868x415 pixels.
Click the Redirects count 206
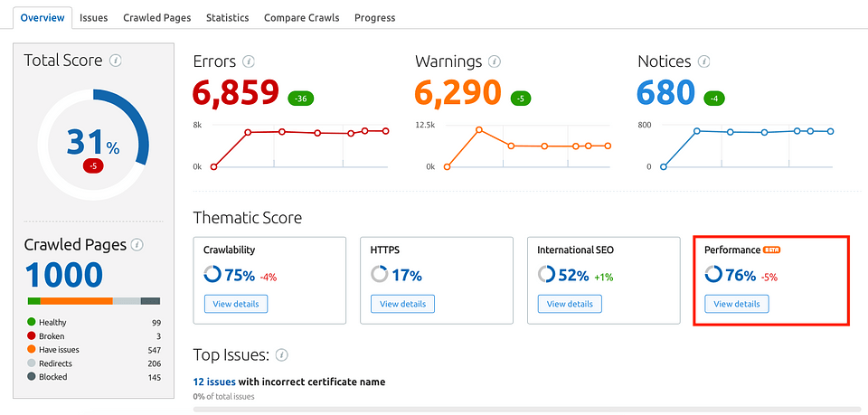pyautogui.click(x=155, y=363)
